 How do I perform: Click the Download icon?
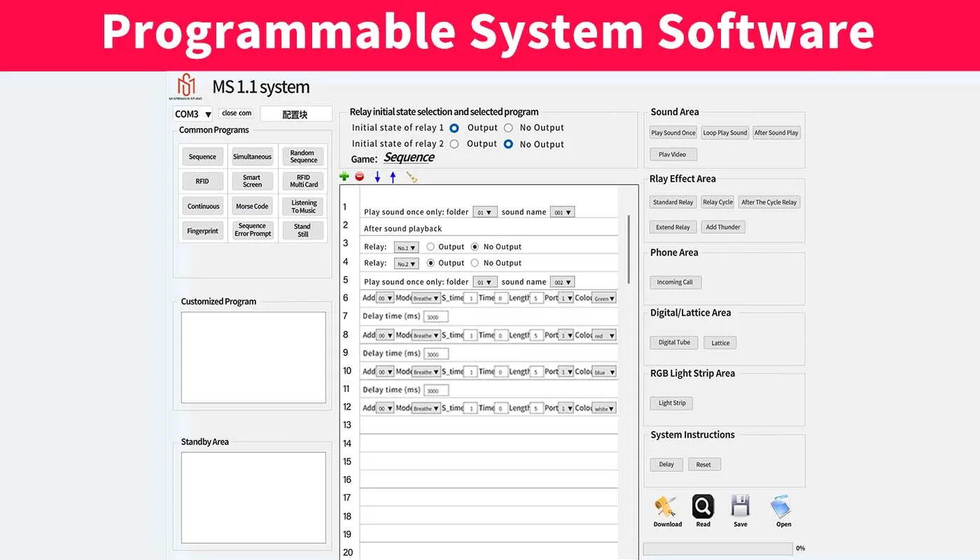(667, 507)
